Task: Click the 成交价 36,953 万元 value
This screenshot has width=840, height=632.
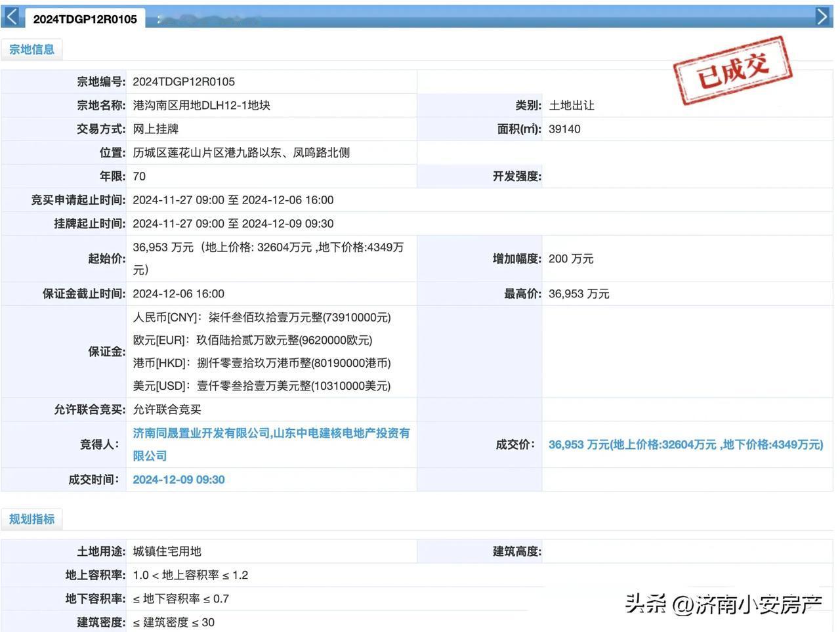Action: [686, 444]
